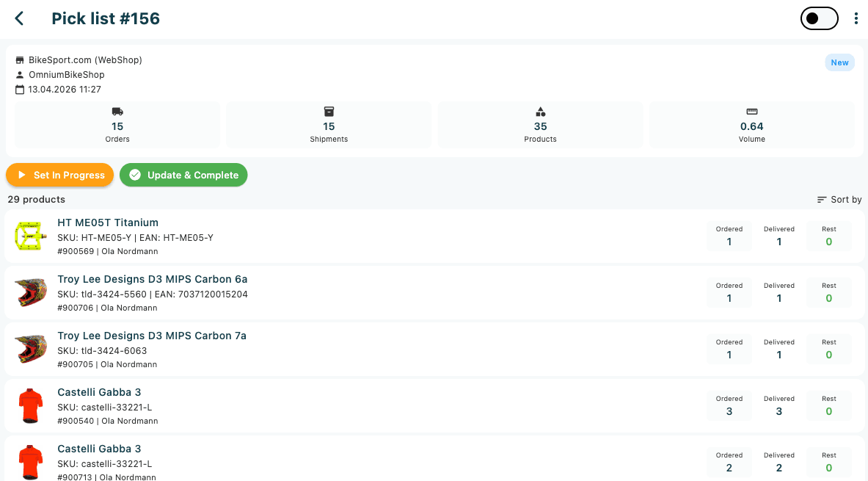Click the Set In Progress button
The image size is (868, 481).
(x=59, y=175)
